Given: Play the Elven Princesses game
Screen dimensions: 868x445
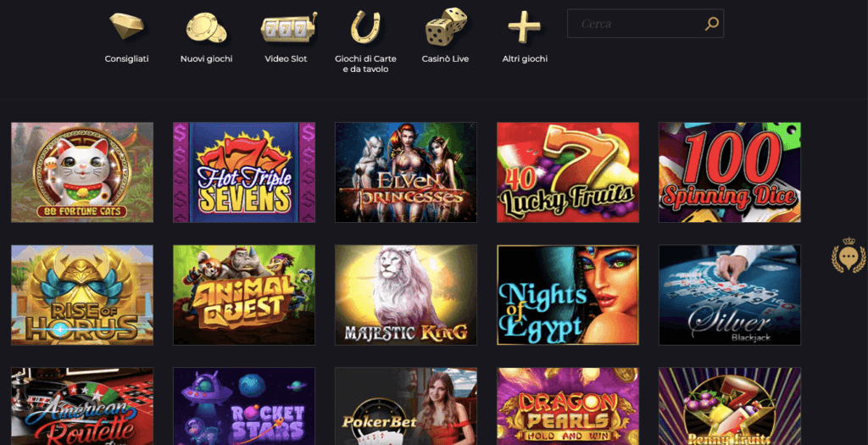Looking at the screenshot, I should click(x=406, y=172).
